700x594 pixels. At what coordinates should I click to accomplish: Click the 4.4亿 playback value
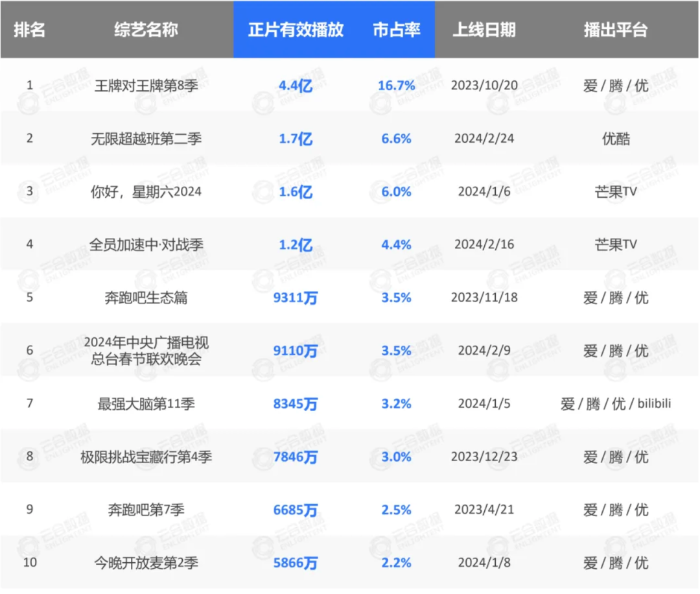click(x=296, y=86)
